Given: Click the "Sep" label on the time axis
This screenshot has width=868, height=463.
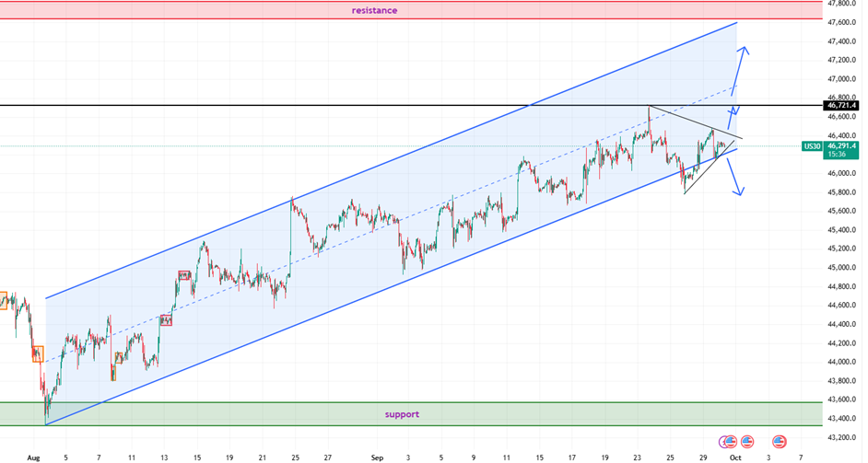Looking at the screenshot, I should [376, 457].
